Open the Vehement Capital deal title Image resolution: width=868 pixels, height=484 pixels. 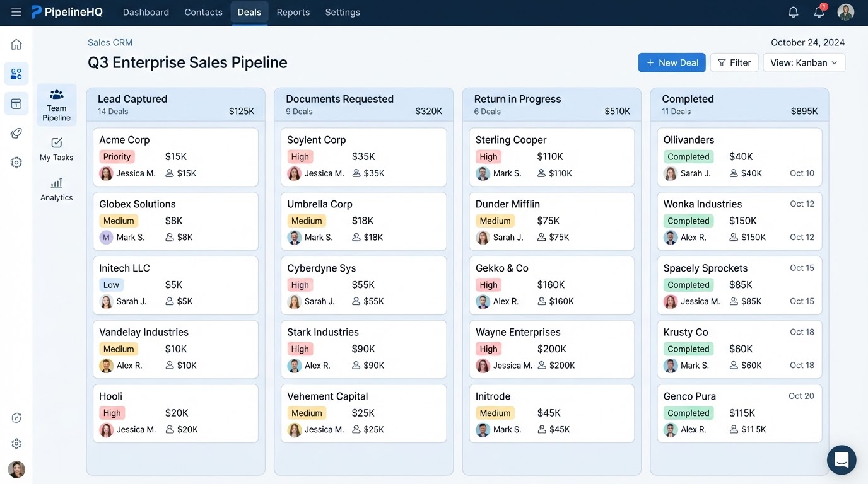click(x=327, y=396)
